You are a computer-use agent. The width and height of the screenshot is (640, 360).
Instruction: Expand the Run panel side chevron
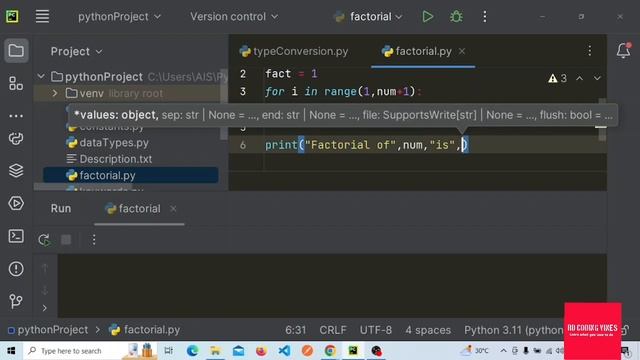[44, 308]
